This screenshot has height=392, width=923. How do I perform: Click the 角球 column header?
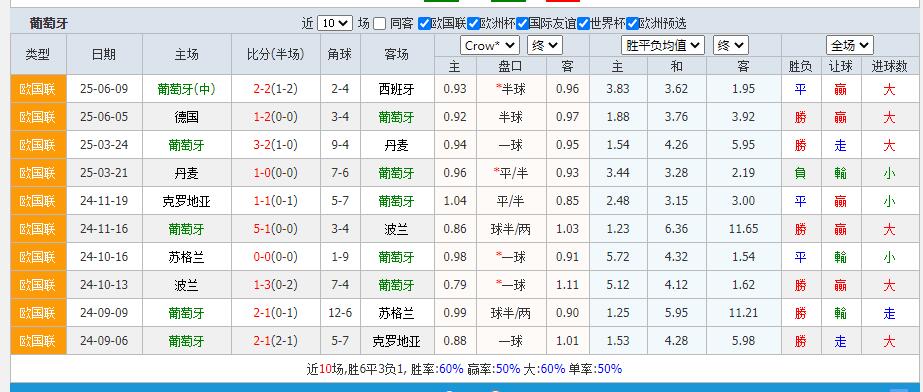coord(340,54)
